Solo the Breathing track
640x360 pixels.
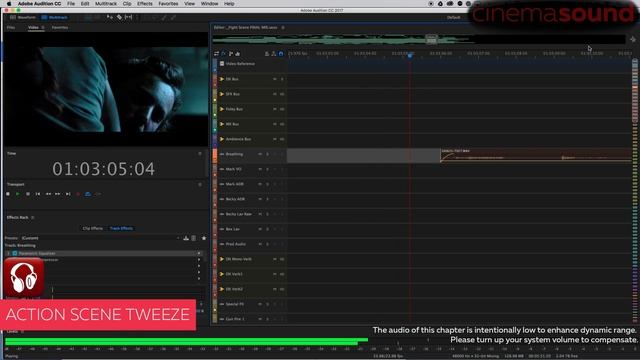click(267, 154)
